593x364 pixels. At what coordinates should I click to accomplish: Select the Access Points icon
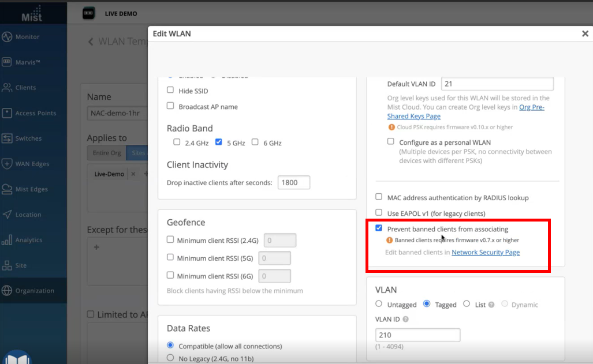8,113
